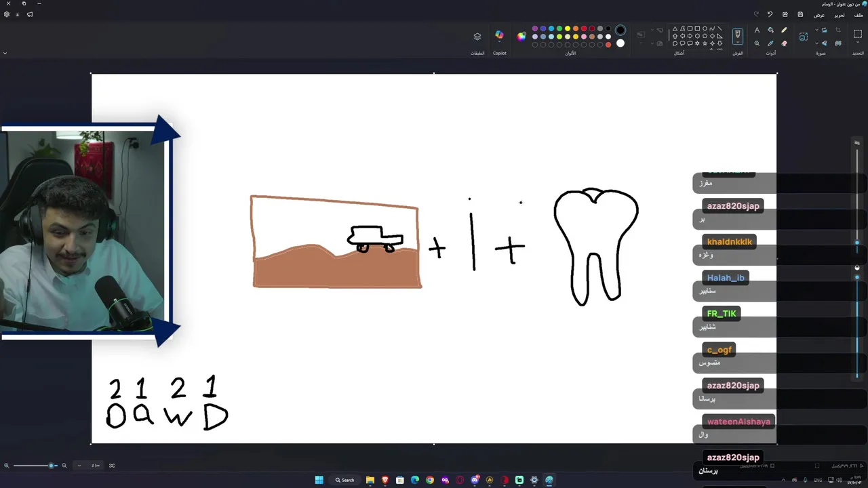868x488 pixels.
Task: Collapse the ribbon with the chevron
Action: coord(5,53)
